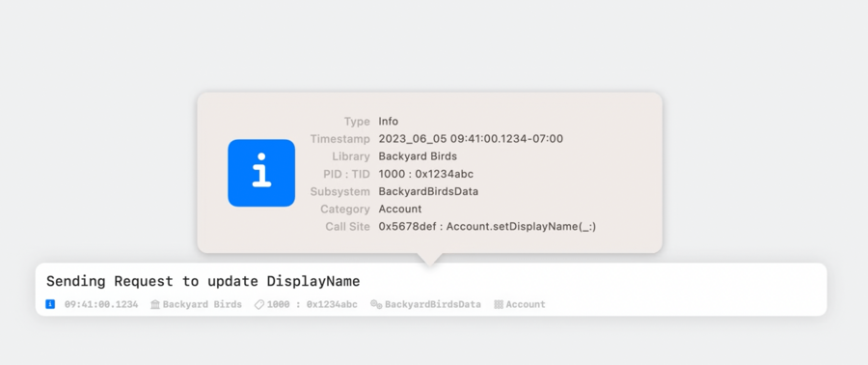
Task: Click the subsystem gears icon beside BackyardBirdsData
Action: coord(376,304)
